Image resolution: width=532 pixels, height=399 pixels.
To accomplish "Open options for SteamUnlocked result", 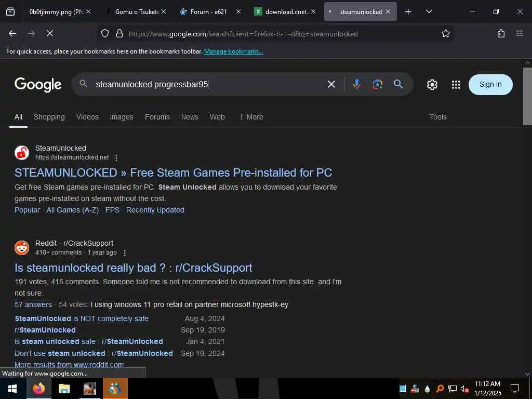I will pyautogui.click(x=116, y=158).
